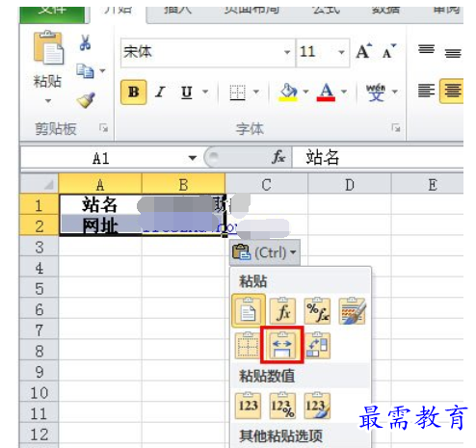476x448 pixels.
Task: Click cell A1 containing 站名
Action: point(100,204)
